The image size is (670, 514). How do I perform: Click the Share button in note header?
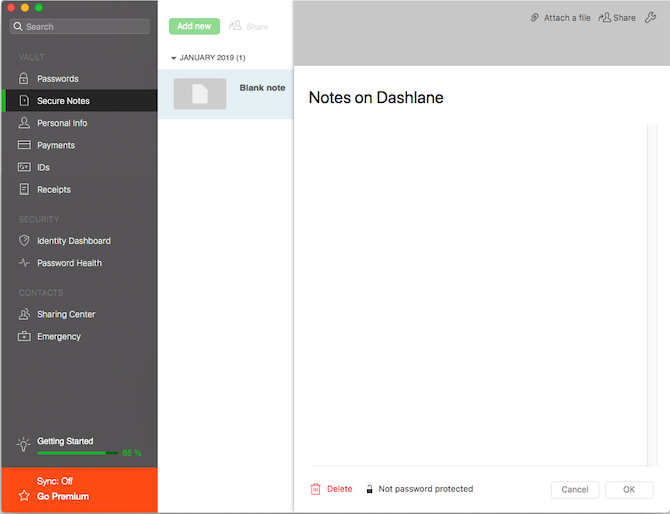pos(617,18)
